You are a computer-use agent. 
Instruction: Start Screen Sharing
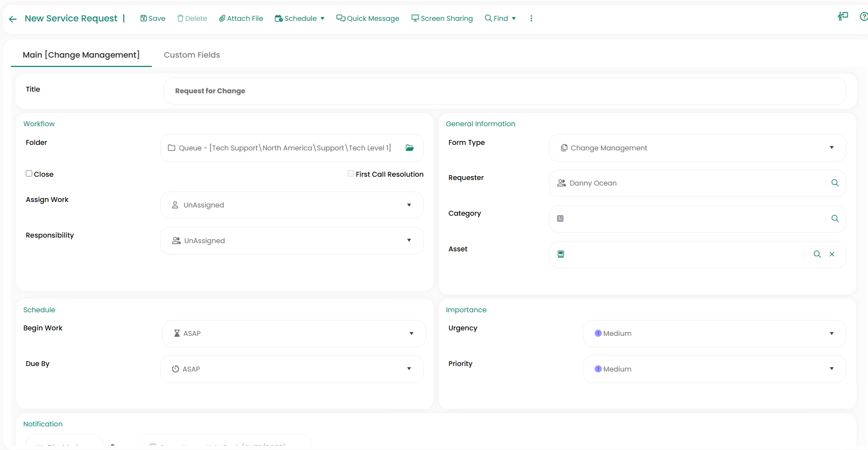[x=442, y=19]
